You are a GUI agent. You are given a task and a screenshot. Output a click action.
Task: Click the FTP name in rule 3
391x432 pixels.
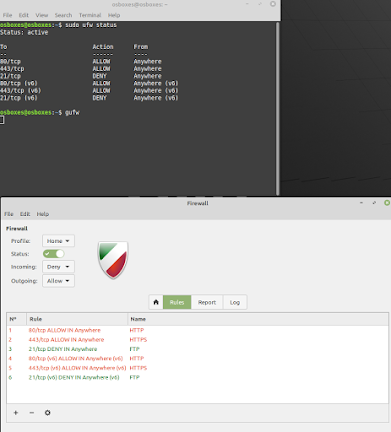pyautogui.click(x=134, y=349)
